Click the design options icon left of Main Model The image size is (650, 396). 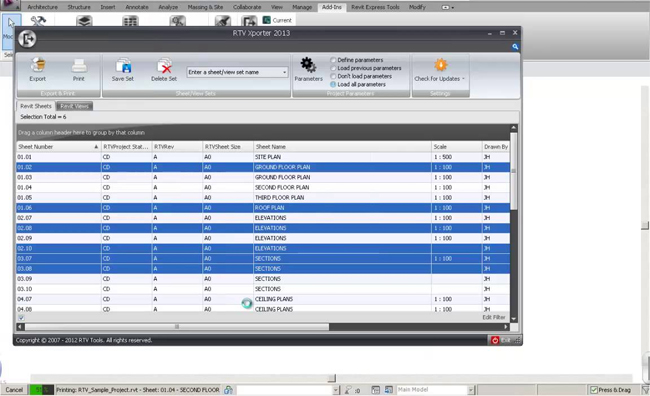click(388, 390)
